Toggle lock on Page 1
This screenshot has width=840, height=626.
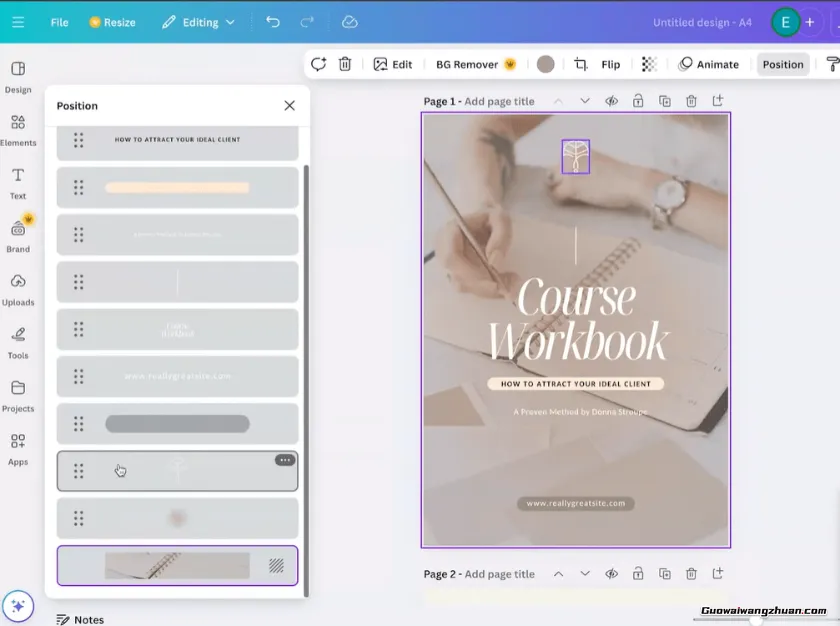pyautogui.click(x=638, y=101)
